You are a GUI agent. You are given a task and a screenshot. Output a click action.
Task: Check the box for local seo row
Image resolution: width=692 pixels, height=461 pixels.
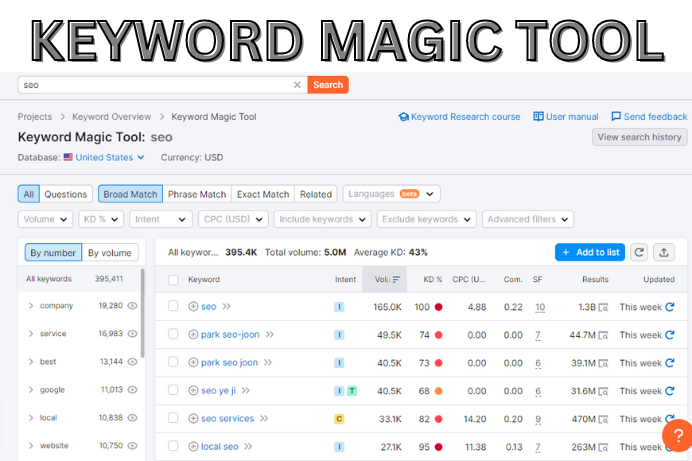[x=173, y=446]
